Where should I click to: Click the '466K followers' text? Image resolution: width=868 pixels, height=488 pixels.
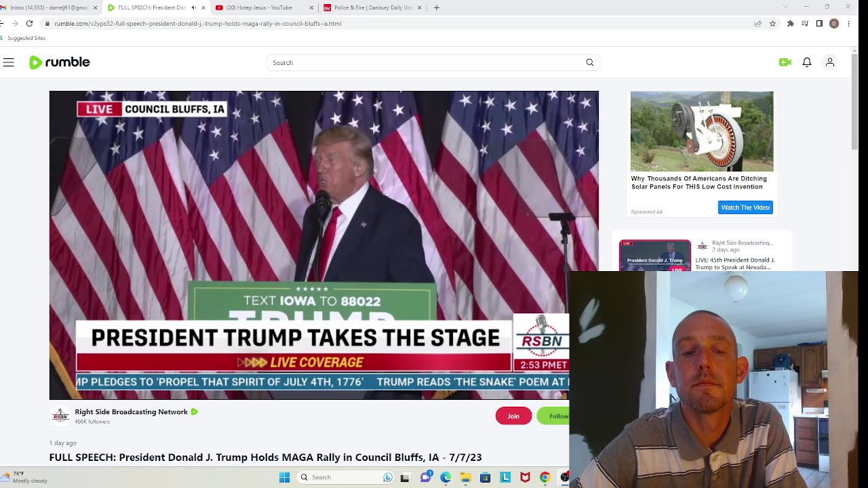[92, 422]
